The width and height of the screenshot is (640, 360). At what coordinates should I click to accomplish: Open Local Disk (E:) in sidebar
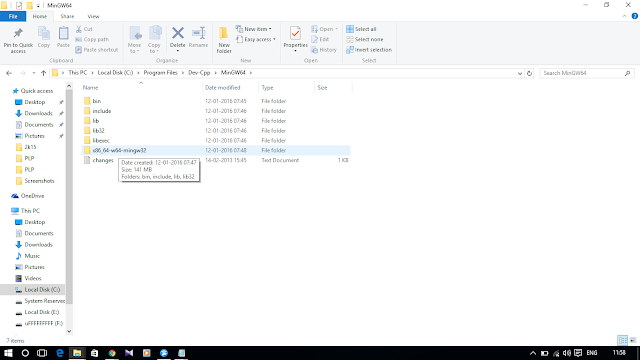42,312
